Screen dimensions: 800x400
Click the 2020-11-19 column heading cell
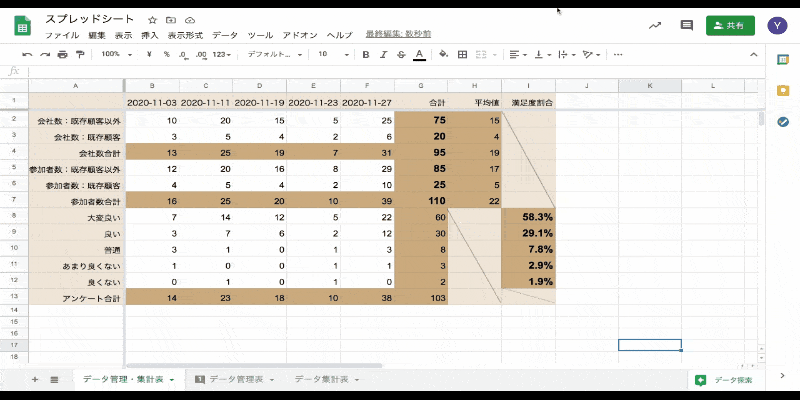[259, 103]
